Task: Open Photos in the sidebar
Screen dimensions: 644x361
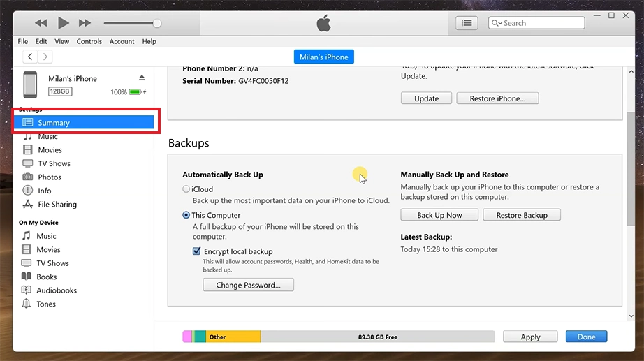Action: pyautogui.click(x=50, y=177)
